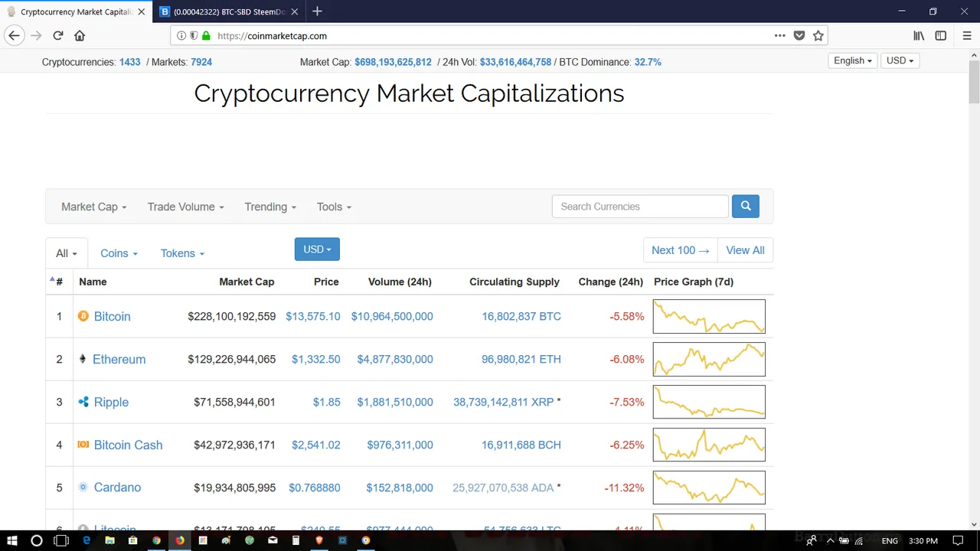Reload the coinmarketcap page
This screenshot has width=980, height=551.
(57, 35)
